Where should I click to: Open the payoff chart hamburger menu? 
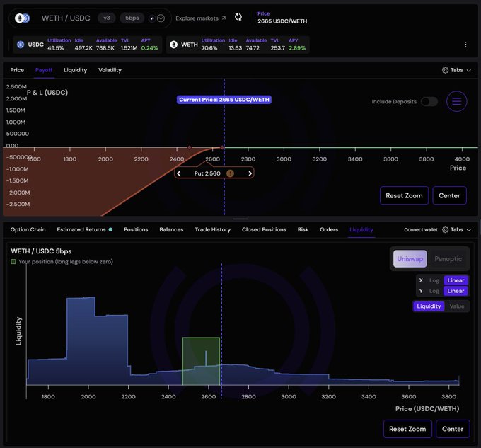[x=456, y=101]
